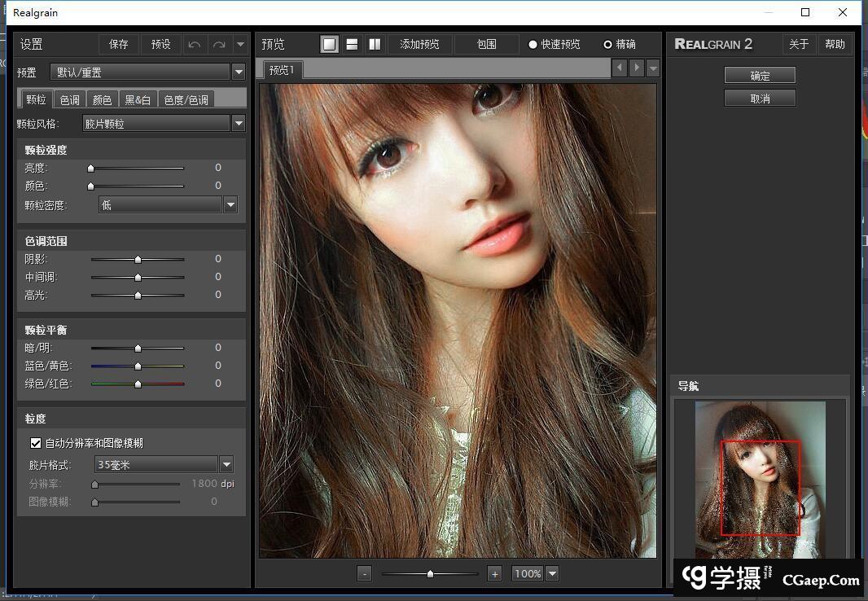
Task: Go to previous preview tab arrow
Action: coord(620,68)
